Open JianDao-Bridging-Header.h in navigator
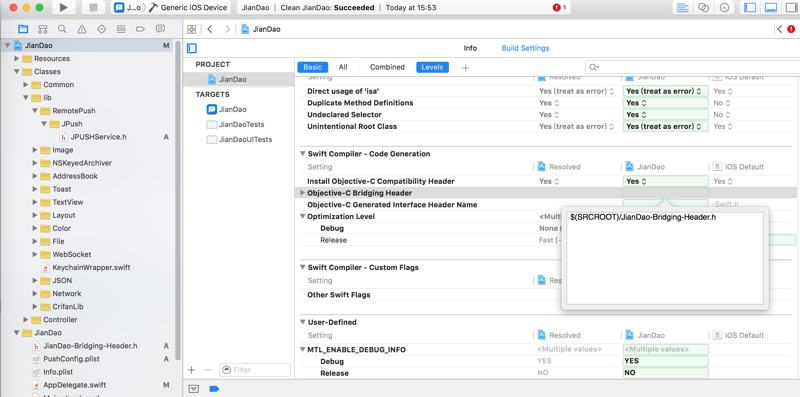This screenshot has width=800, height=397. 90,345
